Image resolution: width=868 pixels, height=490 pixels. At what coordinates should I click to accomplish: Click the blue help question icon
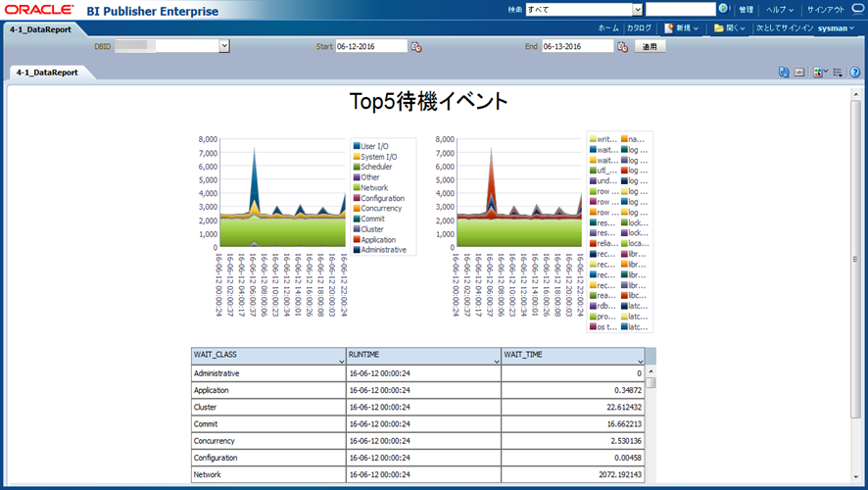coord(854,72)
